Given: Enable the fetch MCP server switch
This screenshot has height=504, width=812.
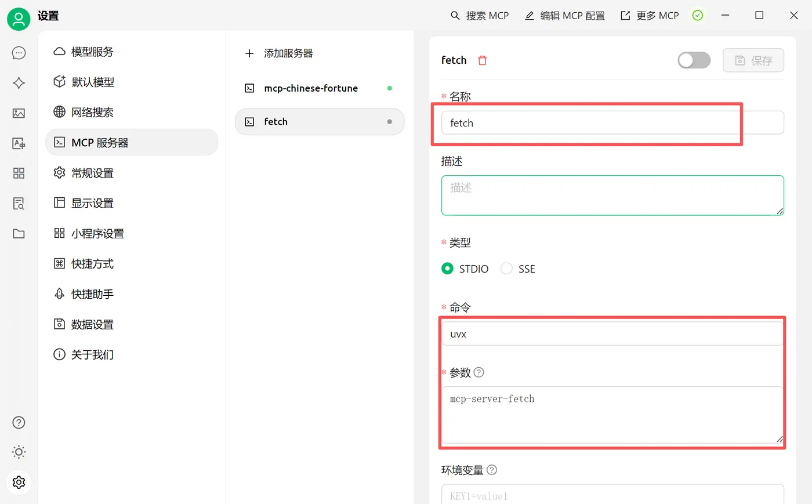Looking at the screenshot, I should (694, 60).
